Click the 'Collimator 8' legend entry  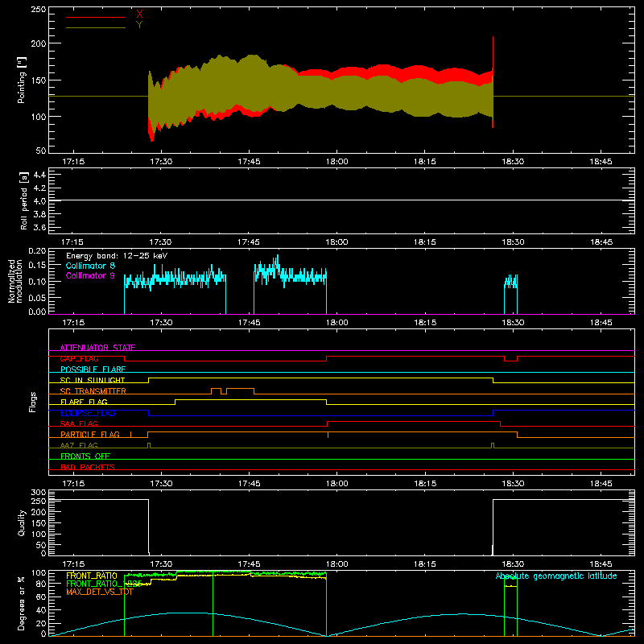[90, 266]
